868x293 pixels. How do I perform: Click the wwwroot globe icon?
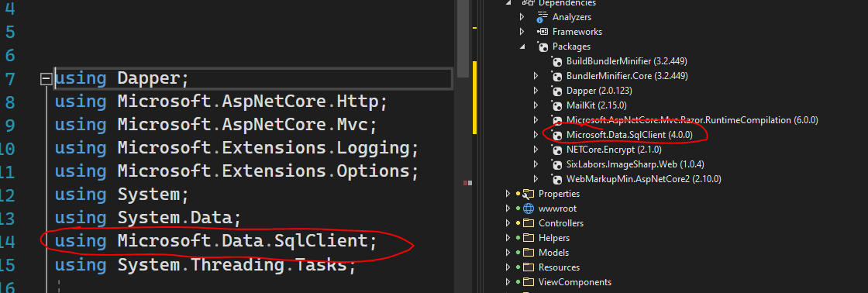[x=529, y=209]
